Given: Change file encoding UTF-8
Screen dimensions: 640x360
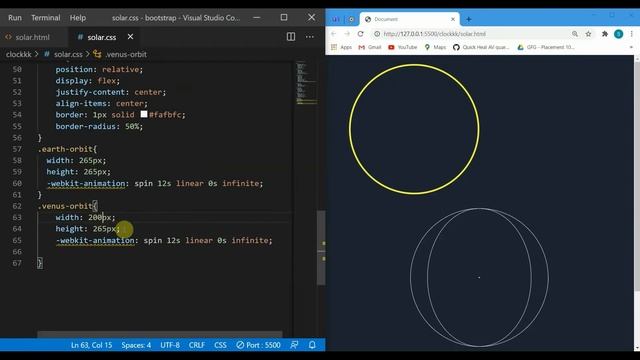Looking at the screenshot, I should [x=170, y=345].
